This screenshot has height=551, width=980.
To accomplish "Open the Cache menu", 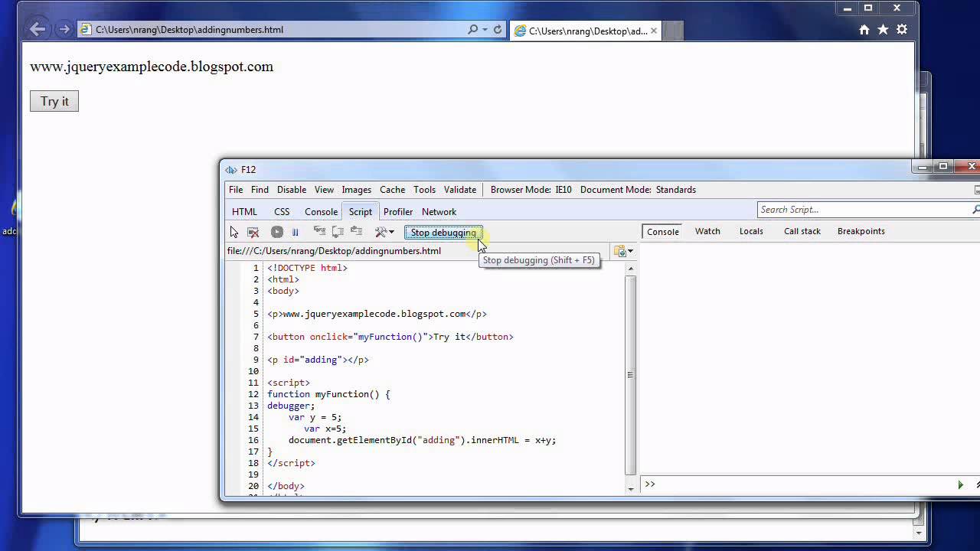I will pyautogui.click(x=392, y=190).
